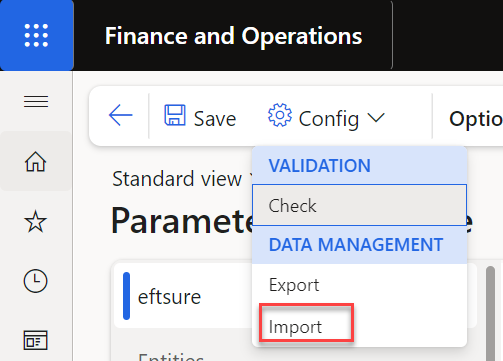Open the app launcher waffle icon
Screen dimensions: 503x361
[36, 35]
